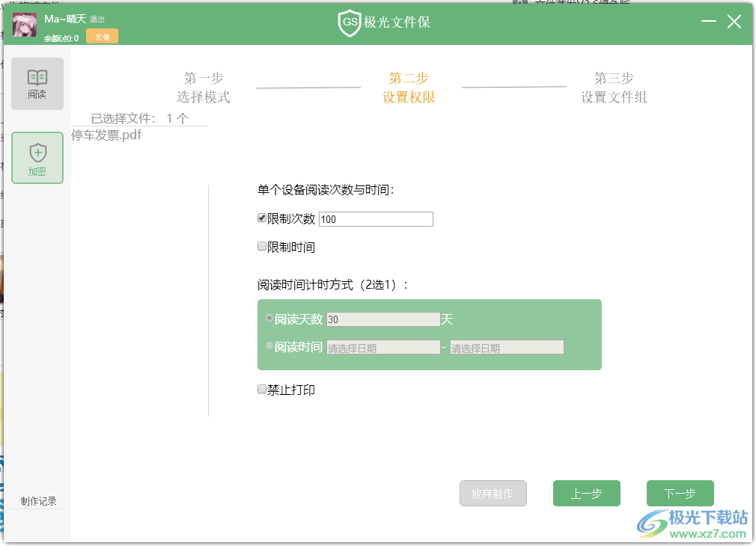
Task: Click the 下一步 button
Action: click(x=680, y=493)
